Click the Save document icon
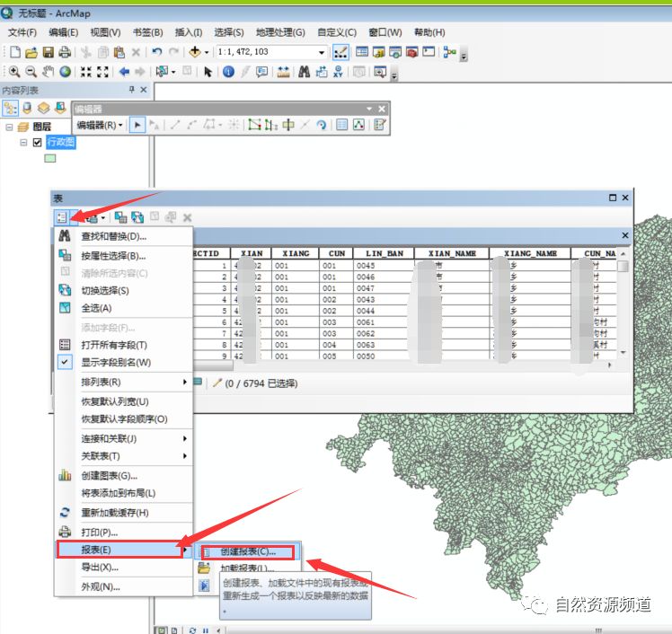Image resolution: width=672 pixels, height=634 pixels. (x=48, y=52)
